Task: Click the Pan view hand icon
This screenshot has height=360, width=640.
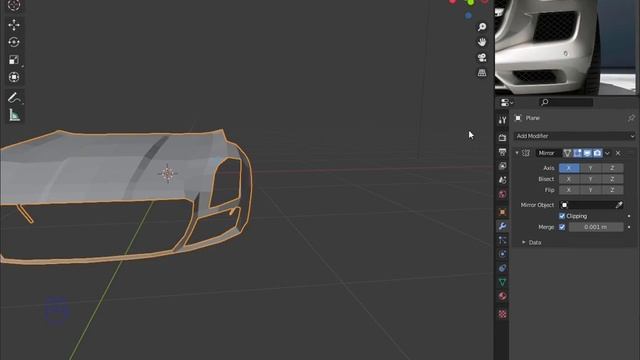Action: click(x=482, y=42)
